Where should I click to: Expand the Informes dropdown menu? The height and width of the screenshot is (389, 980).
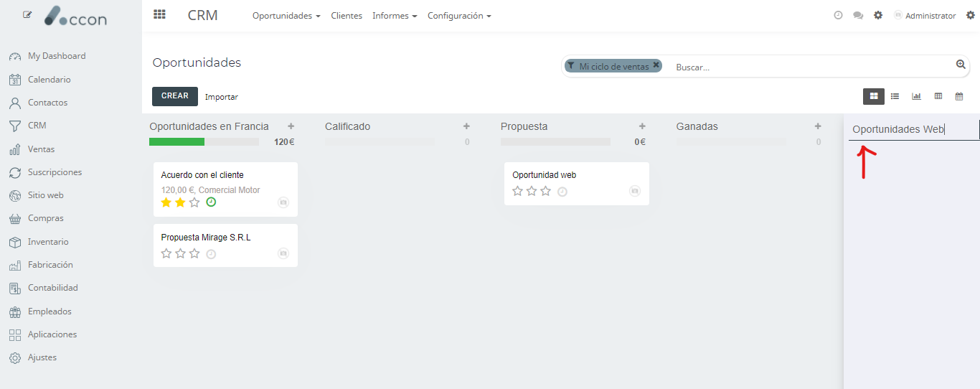[395, 16]
